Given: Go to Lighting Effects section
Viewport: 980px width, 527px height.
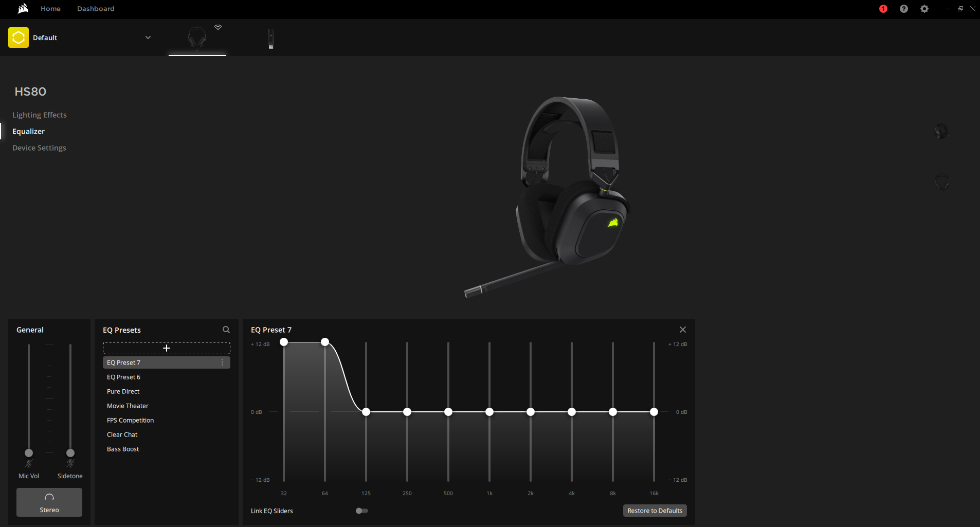Looking at the screenshot, I should pos(40,115).
